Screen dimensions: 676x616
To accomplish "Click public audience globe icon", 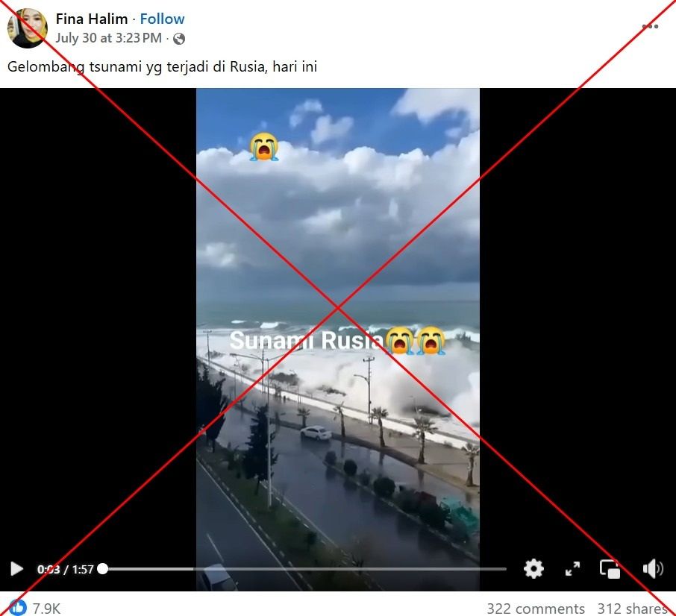I will click(179, 39).
